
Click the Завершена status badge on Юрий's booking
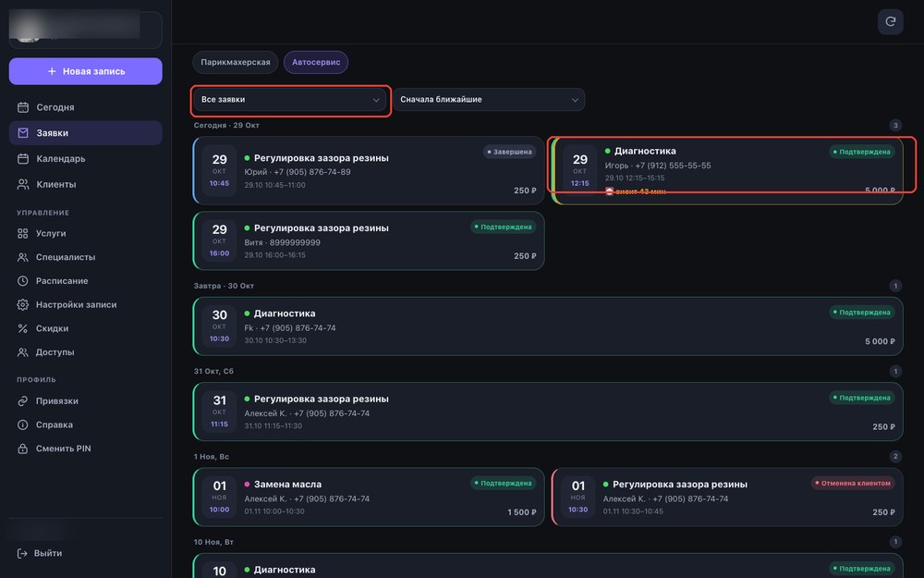pos(510,153)
